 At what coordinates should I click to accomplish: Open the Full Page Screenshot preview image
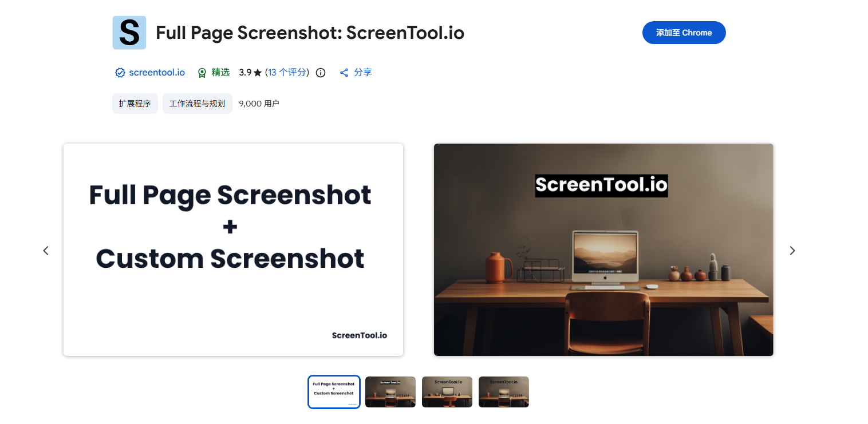233,249
